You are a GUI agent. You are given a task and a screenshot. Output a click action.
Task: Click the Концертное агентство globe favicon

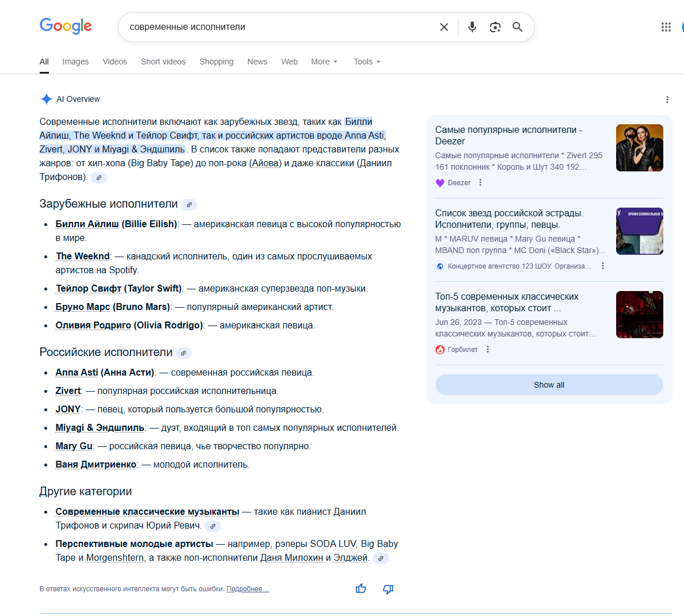click(440, 266)
